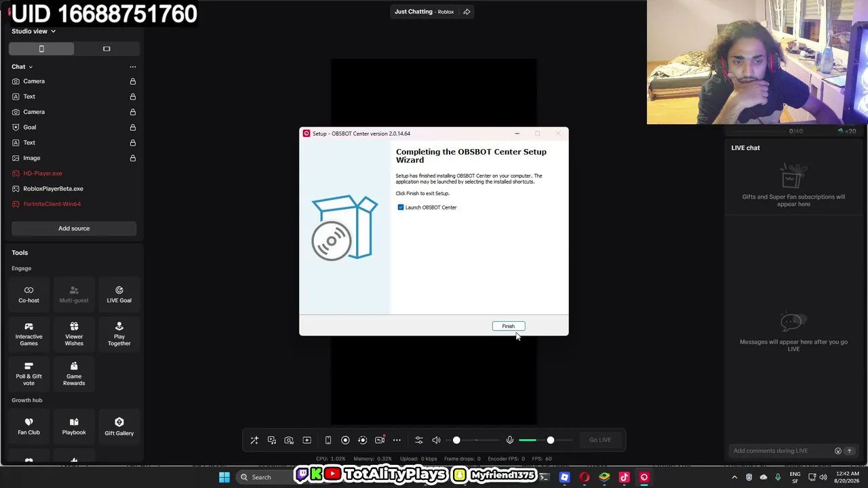
Task: Toggle lock on the second Camera source
Action: coord(133,112)
